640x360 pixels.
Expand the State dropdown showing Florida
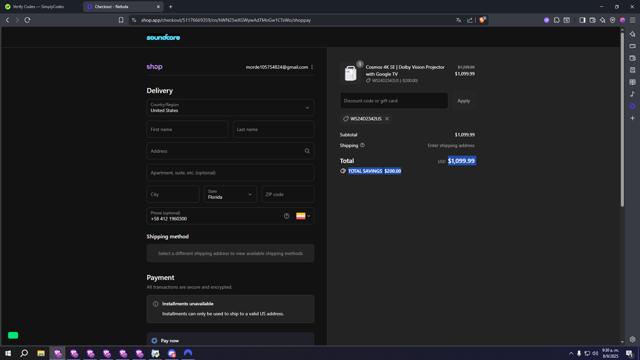coord(230,194)
